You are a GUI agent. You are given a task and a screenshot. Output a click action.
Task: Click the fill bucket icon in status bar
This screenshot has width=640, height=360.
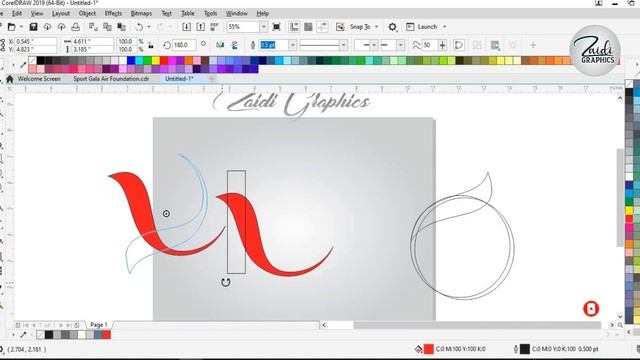tap(418, 349)
